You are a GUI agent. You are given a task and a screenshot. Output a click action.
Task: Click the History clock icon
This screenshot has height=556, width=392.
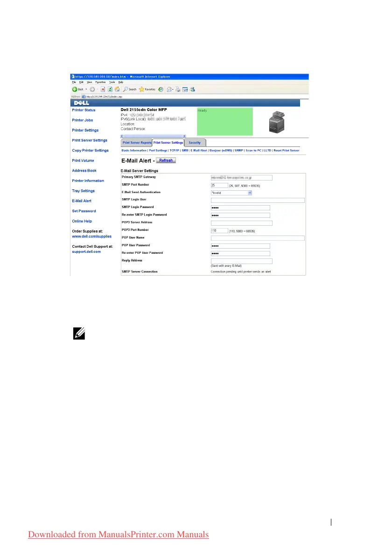coord(161,90)
